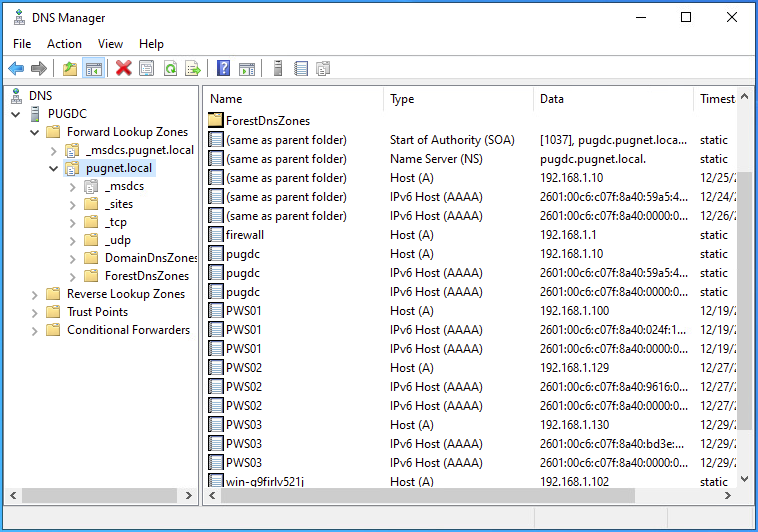This screenshot has width=758, height=532.
Task: Select DomainDnsZones folder in tree
Action: click(x=150, y=258)
